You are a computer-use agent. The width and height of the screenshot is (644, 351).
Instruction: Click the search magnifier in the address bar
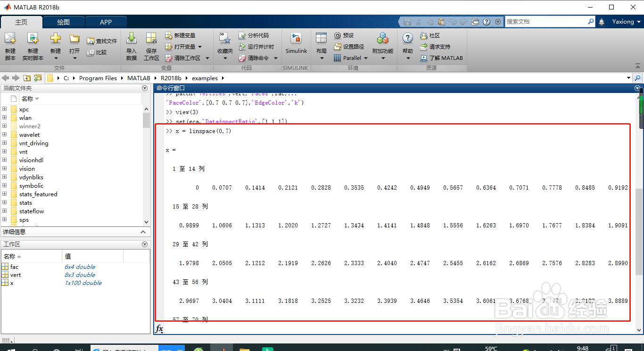click(x=638, y=78)
